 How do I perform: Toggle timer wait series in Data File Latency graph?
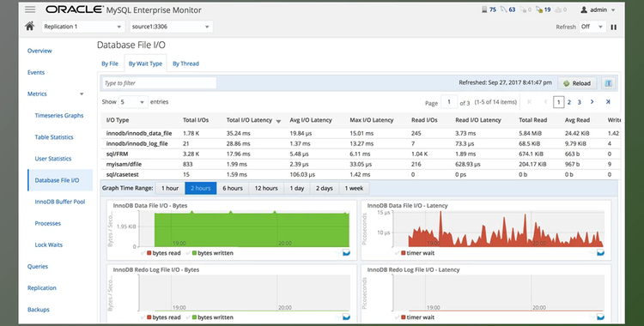[x=415, y=253]
